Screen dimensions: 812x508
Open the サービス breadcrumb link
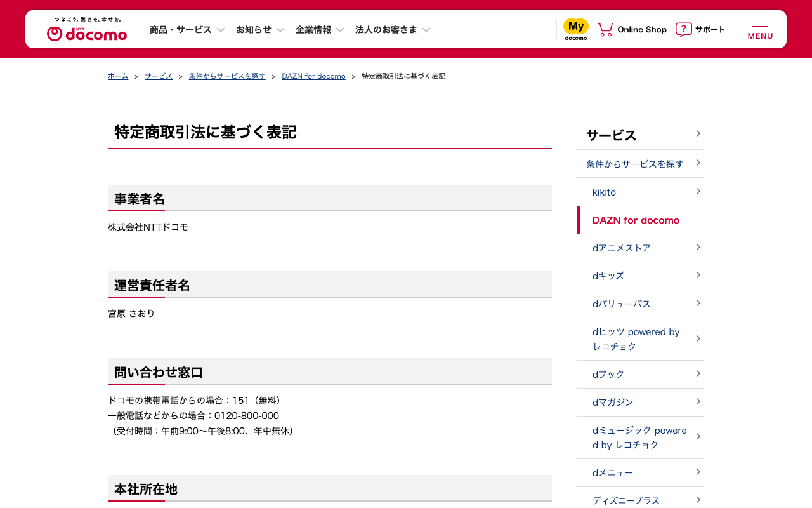point(159,76)
